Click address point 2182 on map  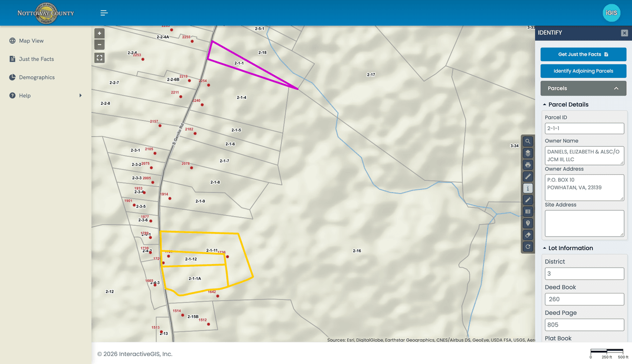click(x=195, y=134)
